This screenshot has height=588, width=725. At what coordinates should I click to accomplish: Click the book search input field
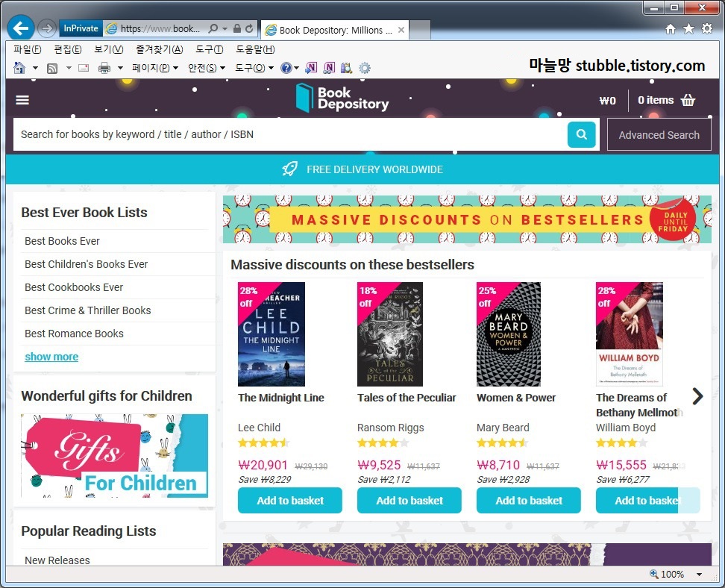290,134
